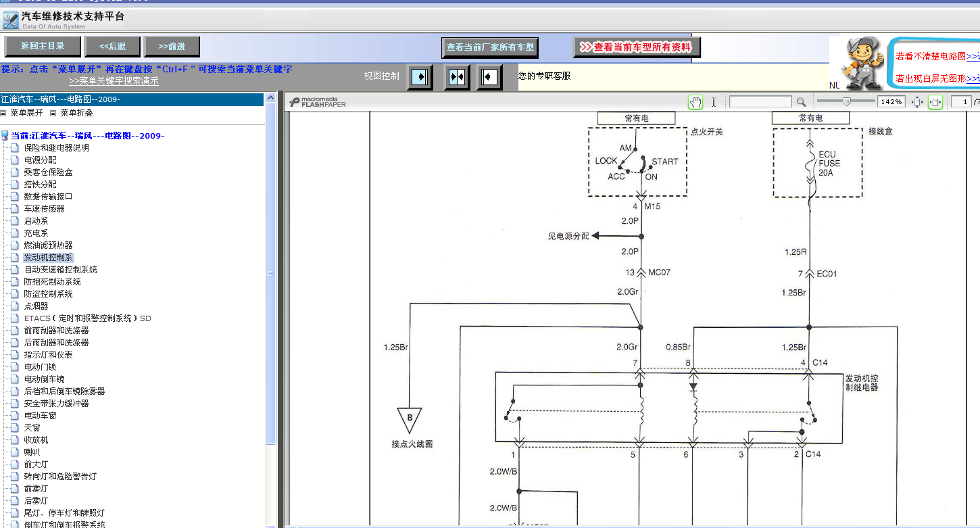Screen dimensions: 980x528
Task: Open 电动车窗 in the tree
Action: point(41,416)
